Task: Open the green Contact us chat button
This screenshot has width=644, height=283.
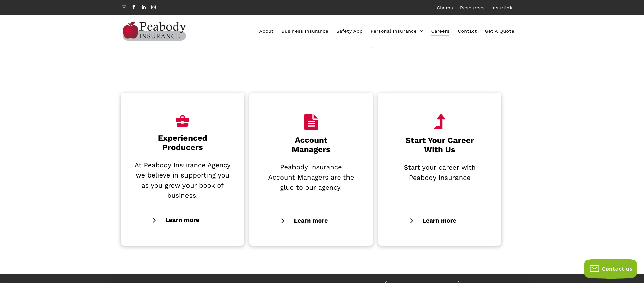Action: (x=610, y=269)
